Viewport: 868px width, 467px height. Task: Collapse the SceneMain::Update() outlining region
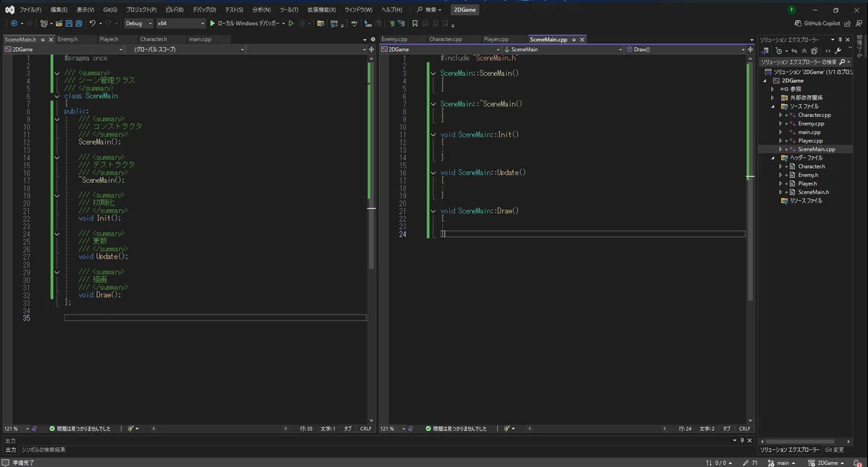tap(433, 173)
